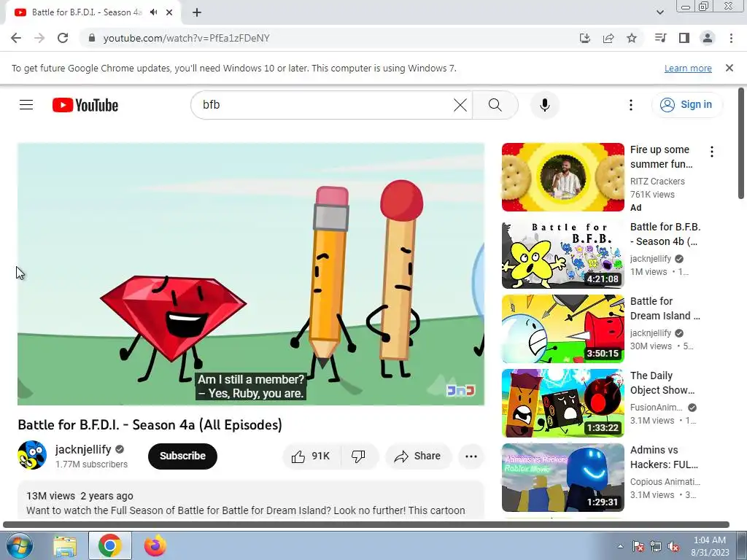This screenshot has height=560, width=747.
Task: Go to the YouTube home logo
Action: click(85, 105)
